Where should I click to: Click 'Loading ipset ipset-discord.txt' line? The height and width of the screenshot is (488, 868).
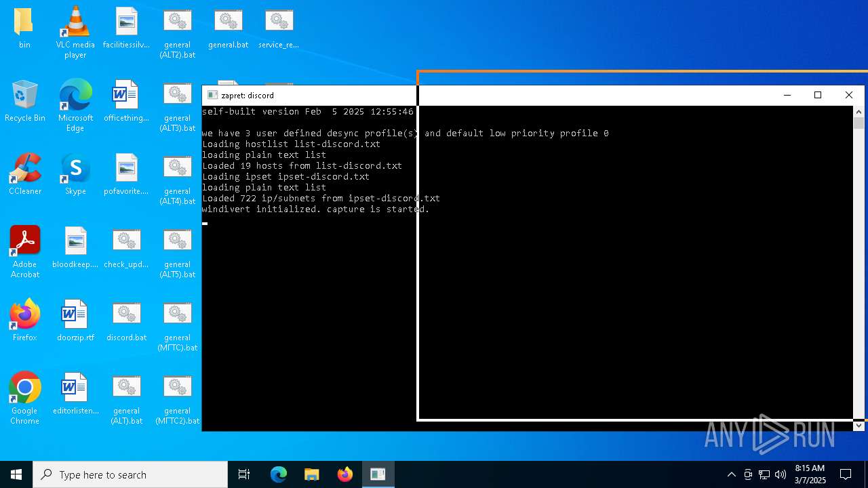(x=285, y=176)
